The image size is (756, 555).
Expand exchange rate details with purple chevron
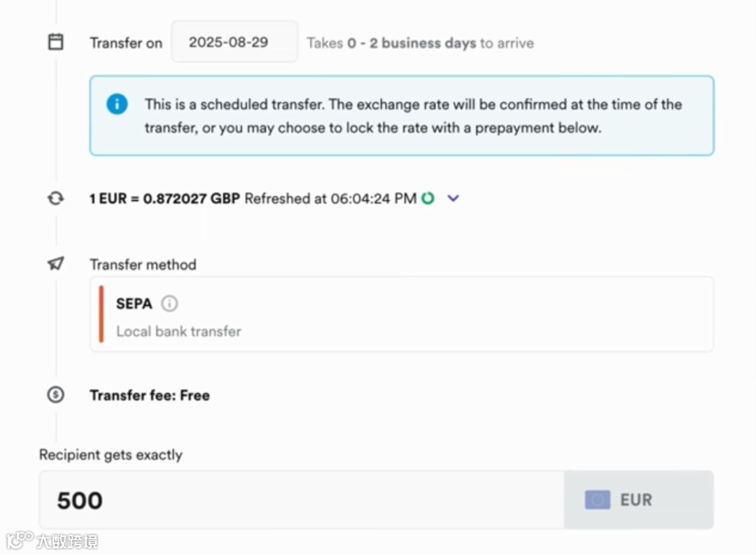click(453, 198)
